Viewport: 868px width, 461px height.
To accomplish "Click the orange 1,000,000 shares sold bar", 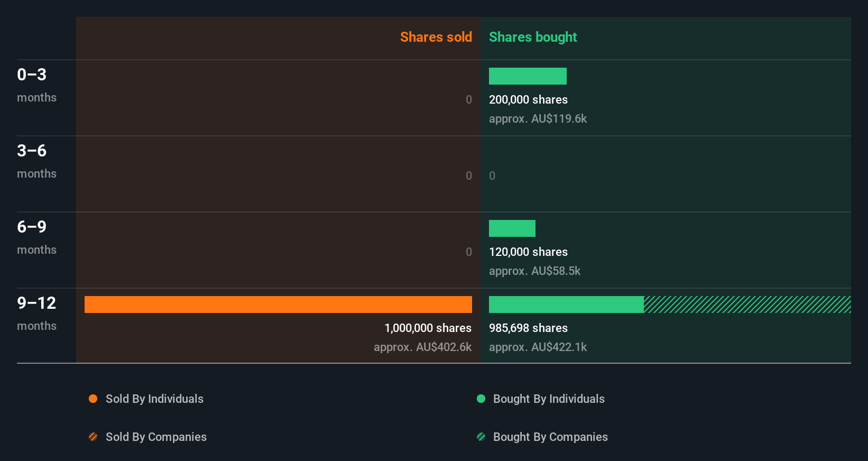I will [278, 305].
